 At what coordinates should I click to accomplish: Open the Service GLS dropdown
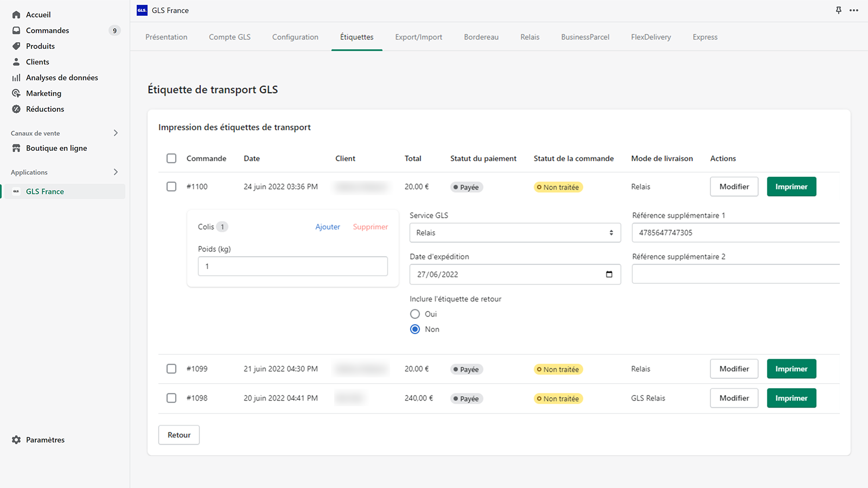(515, 233)
